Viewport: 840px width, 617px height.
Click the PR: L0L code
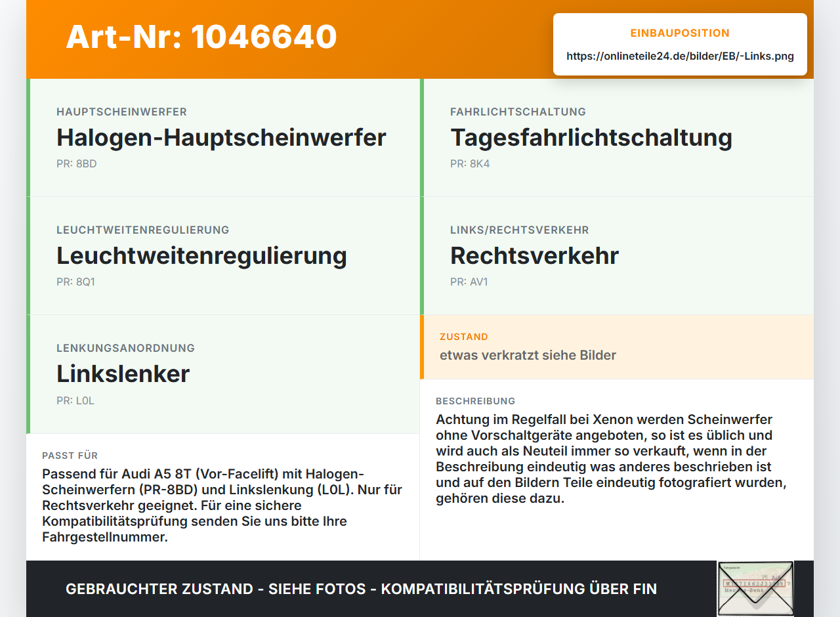[75, 400]
